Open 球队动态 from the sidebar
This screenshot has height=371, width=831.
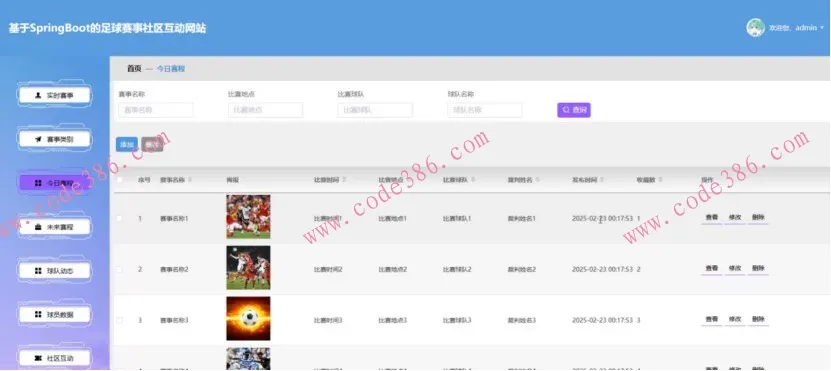[x=54, y=271]
